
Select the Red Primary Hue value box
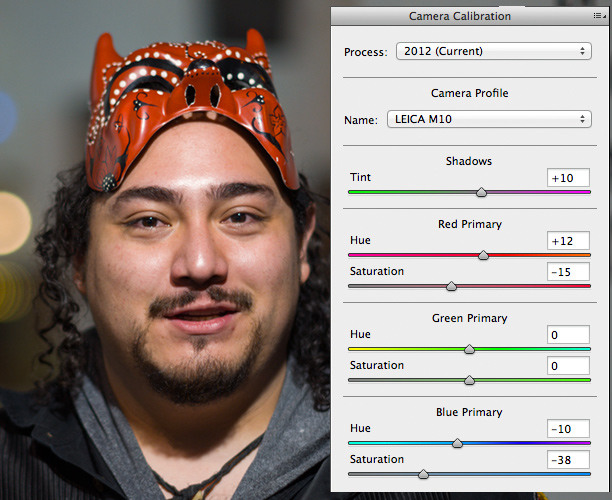(x=568, y=241)
